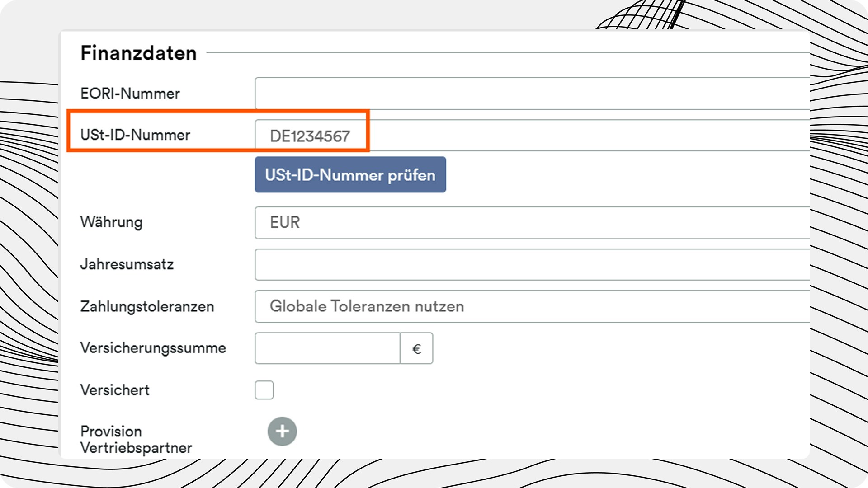868x488 pixels.
Task: Click the Jahresumsatz input field
Action: coord(532,264)
